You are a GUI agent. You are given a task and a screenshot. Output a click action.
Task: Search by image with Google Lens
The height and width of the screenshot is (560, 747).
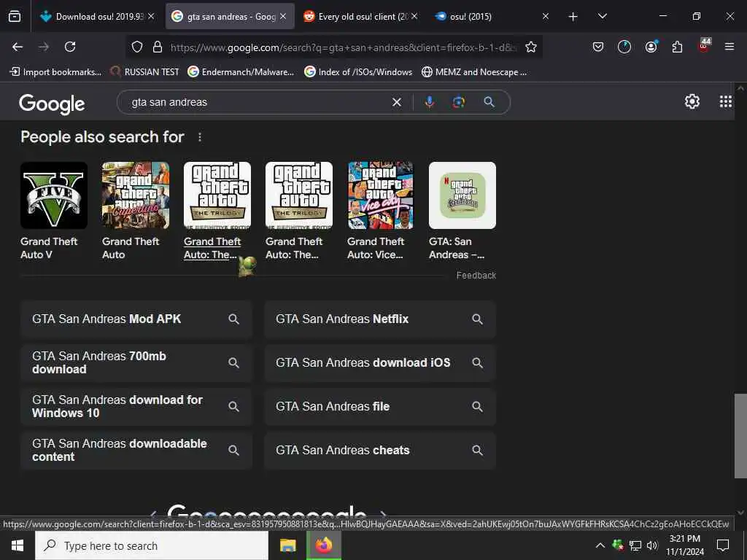point(458,102)
